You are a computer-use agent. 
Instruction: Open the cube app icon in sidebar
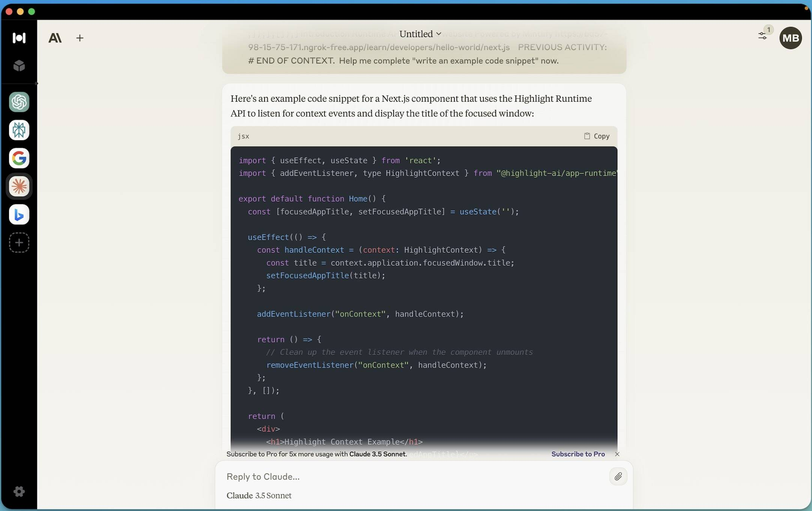click(x=19, y=66)
